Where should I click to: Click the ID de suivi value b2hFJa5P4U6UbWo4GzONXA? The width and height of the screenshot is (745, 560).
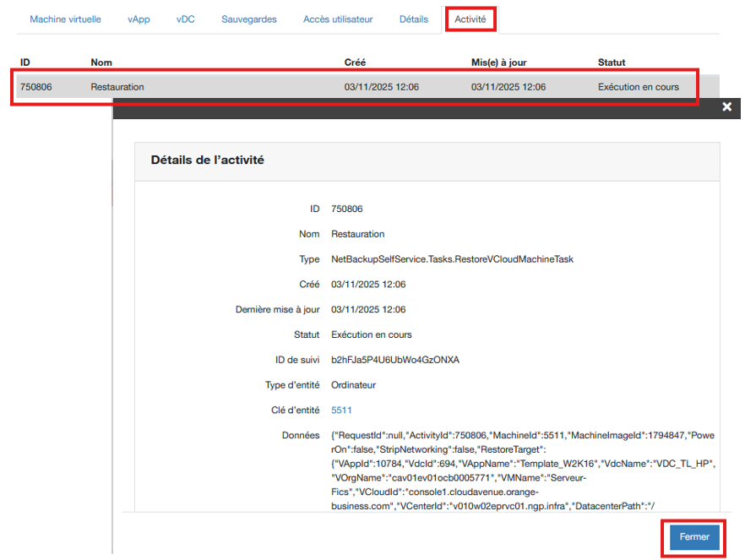click(394, 360)
